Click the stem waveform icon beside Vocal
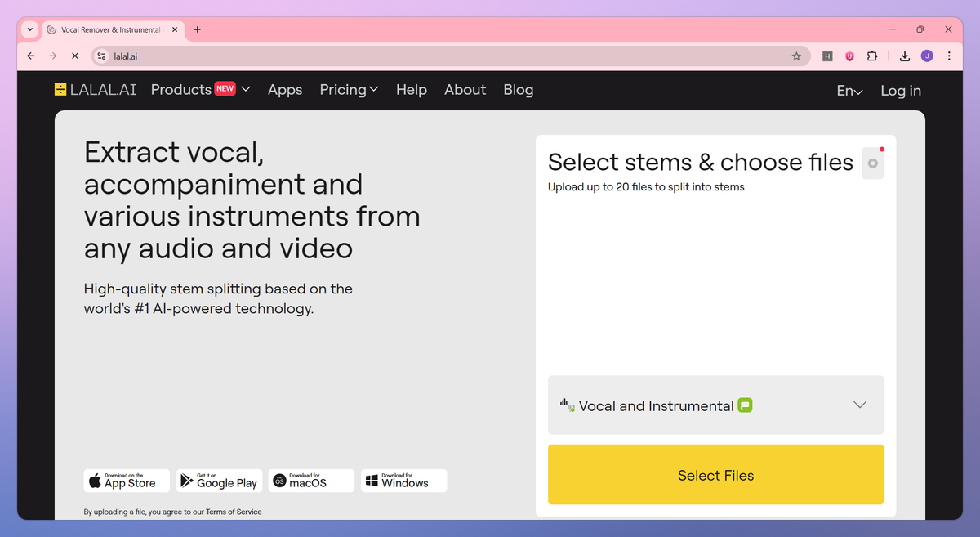Screen dimensions: 980x537 (x=567, y=405)
